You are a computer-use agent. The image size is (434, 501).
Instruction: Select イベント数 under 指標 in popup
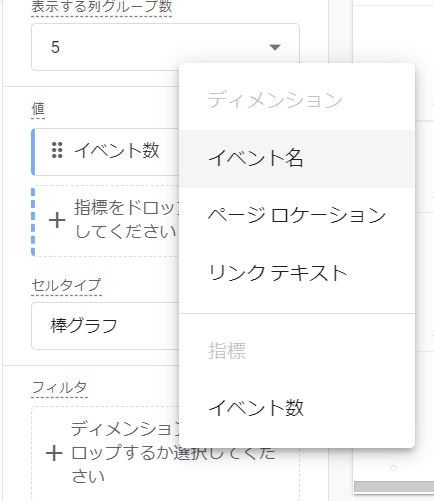pos(297,408)
